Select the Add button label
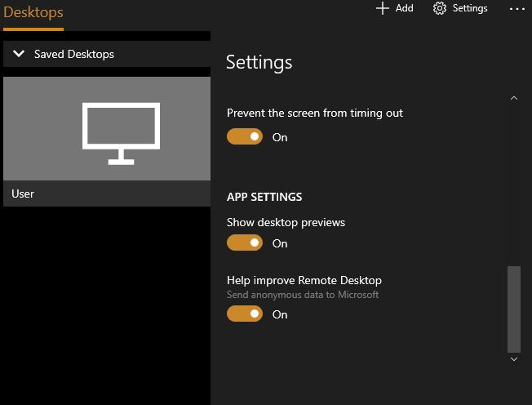This screenshot has width=532, height=405. pyautogui.click(x=405, y=8)
